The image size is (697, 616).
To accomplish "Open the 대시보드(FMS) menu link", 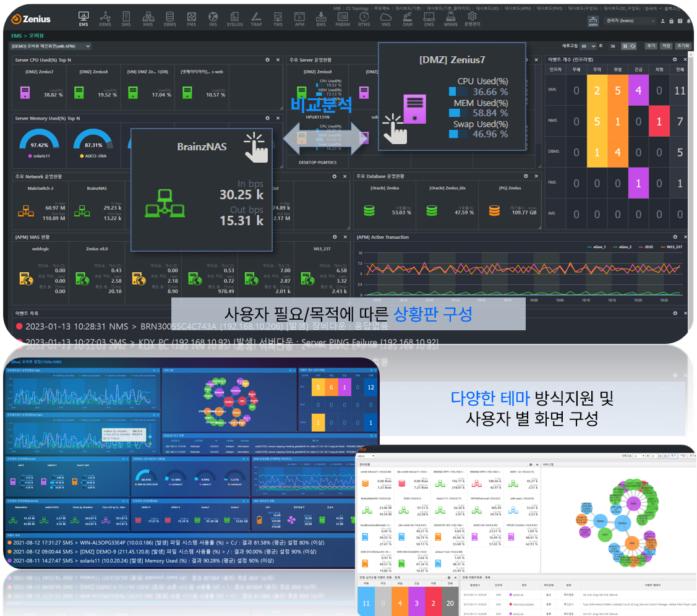I will click(549, 8).
